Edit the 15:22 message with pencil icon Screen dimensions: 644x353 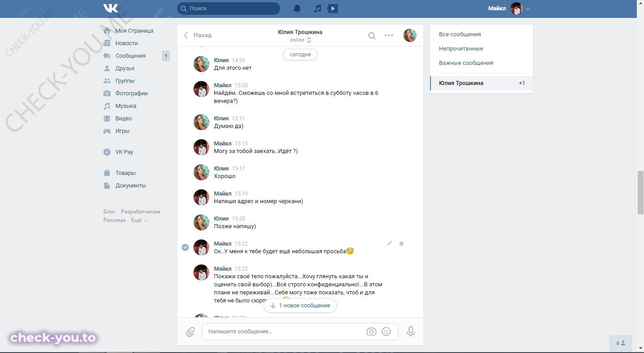[x=389, y=243]
